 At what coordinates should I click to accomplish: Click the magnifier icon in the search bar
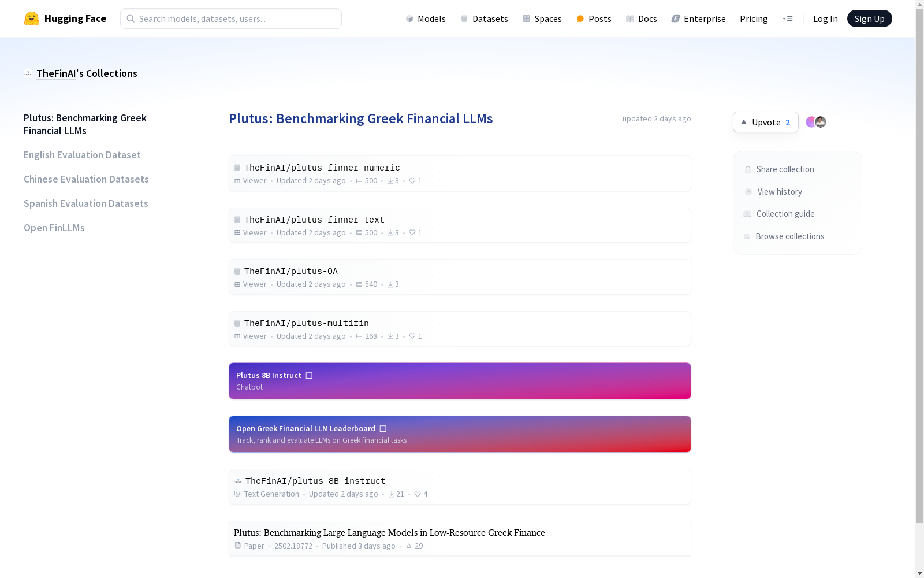[x=131, y=18]
